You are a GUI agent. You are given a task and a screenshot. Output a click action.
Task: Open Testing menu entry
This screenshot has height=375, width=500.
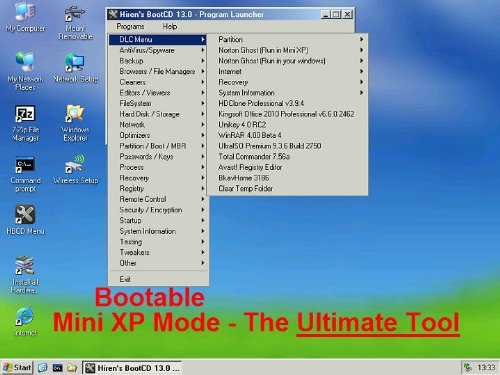click(x=158, y=242)
